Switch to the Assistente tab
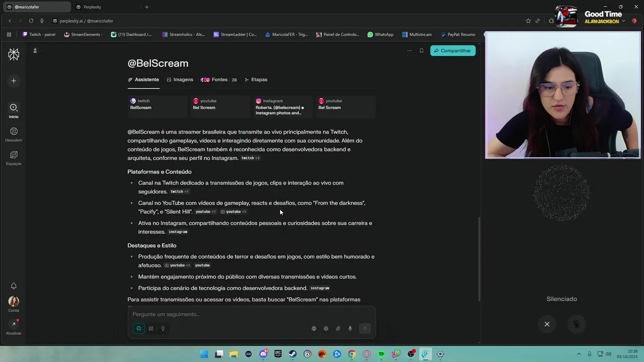Viewport: 644px width, 362px height. 143,79
